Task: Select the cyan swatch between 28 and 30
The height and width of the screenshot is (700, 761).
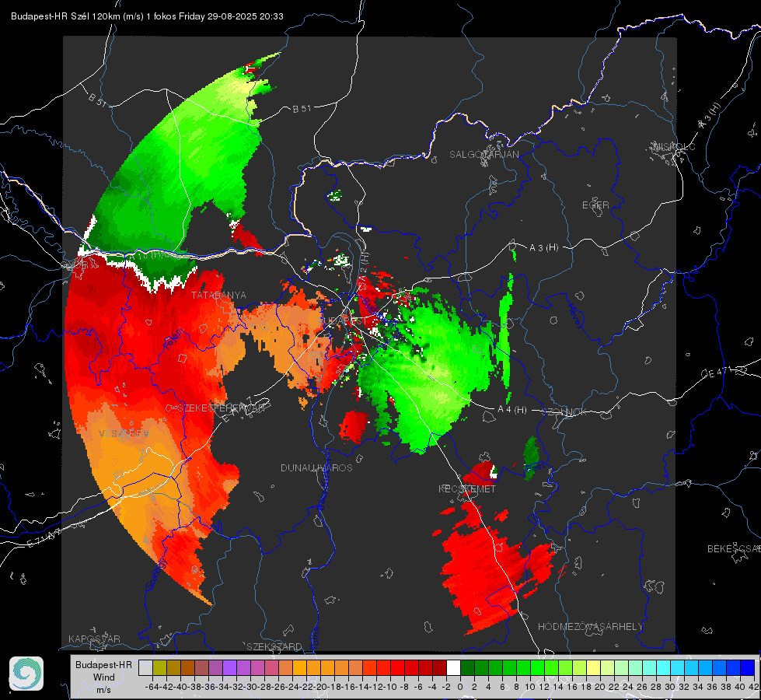Action: pyautogui.click(x=664, y=668)
